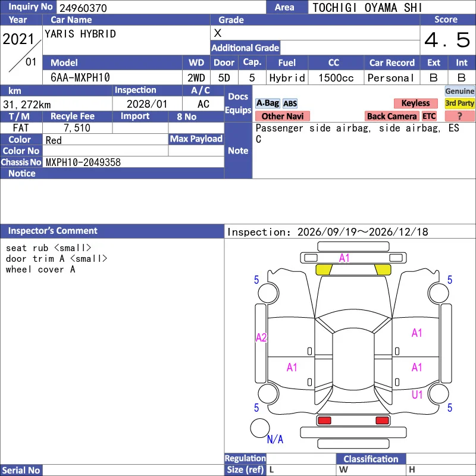The height and width of the screenshot is (476, 476).
Task: Click the Additional Grade label
Action: pos(245,48)
